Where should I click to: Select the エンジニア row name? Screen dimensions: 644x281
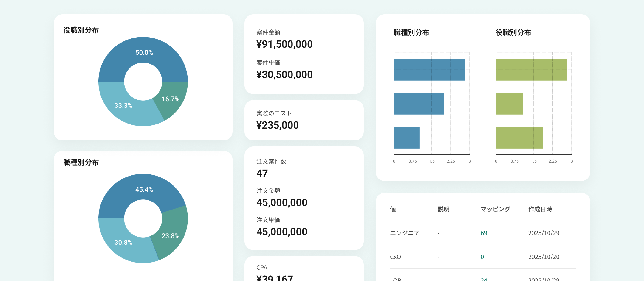pos(405,233)
